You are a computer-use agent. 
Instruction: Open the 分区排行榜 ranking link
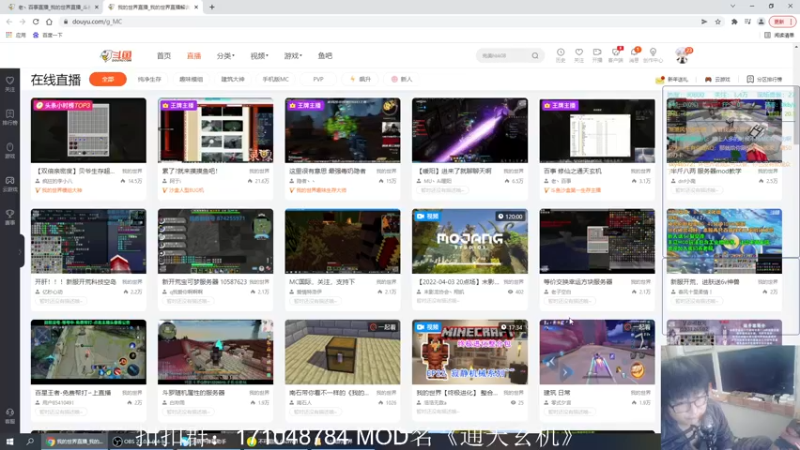click(764, 79)
